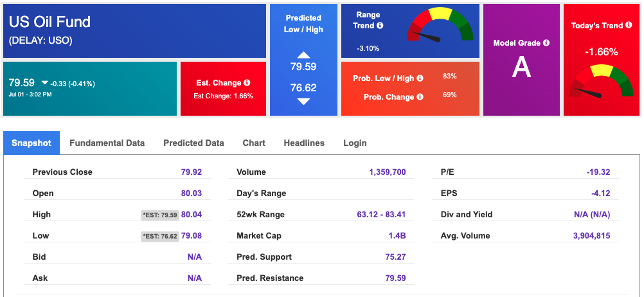Open info icon beside Est. Change
This screenshot has height=297, width=644.
[247, 82]
